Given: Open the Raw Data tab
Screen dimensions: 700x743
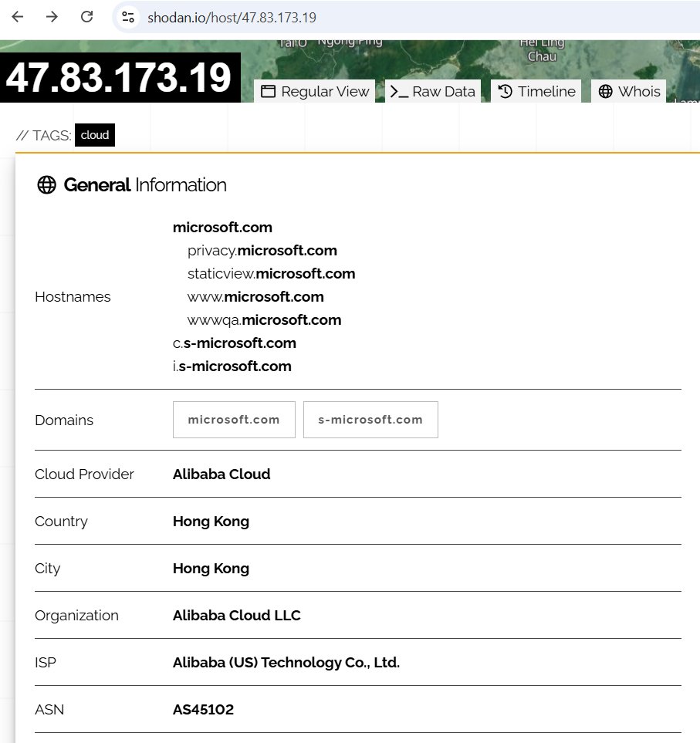Looking at the screenshot, I should coord(433,92).
